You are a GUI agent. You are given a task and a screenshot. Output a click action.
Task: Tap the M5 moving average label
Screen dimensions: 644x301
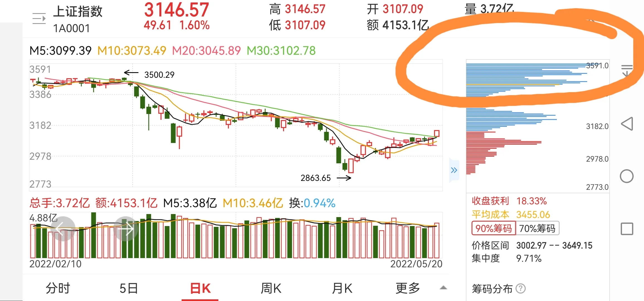[x=60, y=51]
